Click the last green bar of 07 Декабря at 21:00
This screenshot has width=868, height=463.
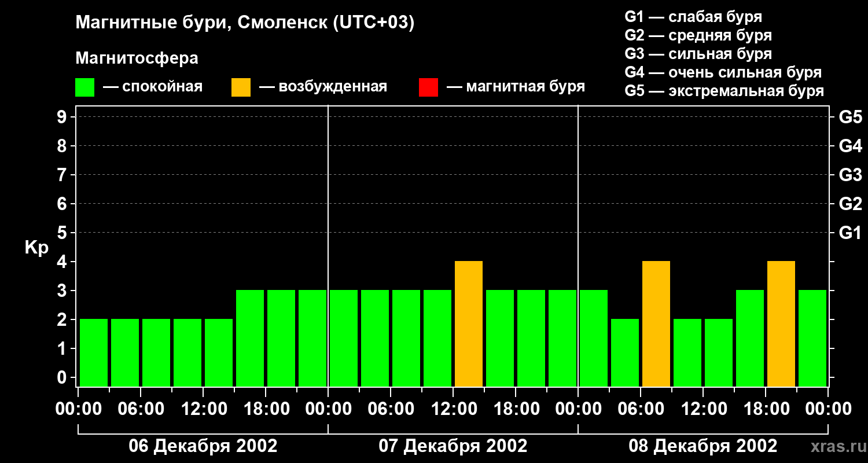coord(562,339)
